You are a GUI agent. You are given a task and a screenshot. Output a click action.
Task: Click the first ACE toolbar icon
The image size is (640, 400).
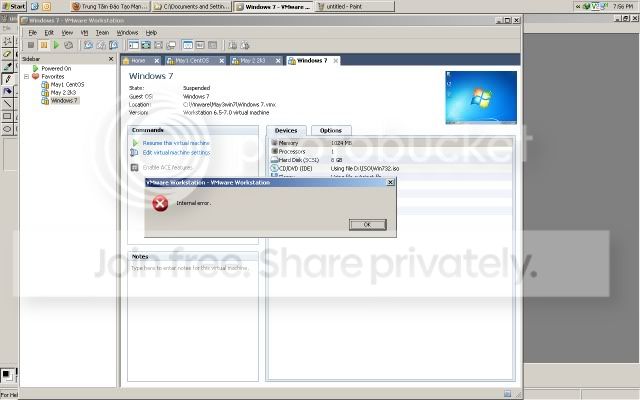pos(232,45)
